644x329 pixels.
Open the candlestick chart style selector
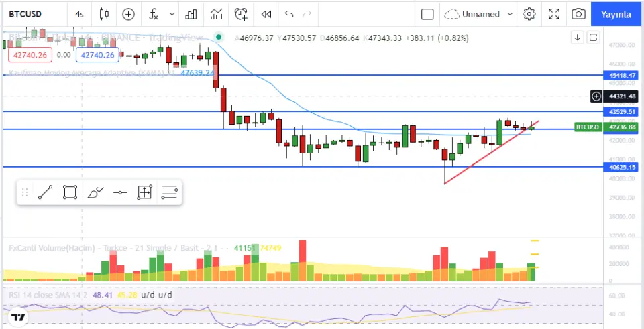click(x=103, y=14)
